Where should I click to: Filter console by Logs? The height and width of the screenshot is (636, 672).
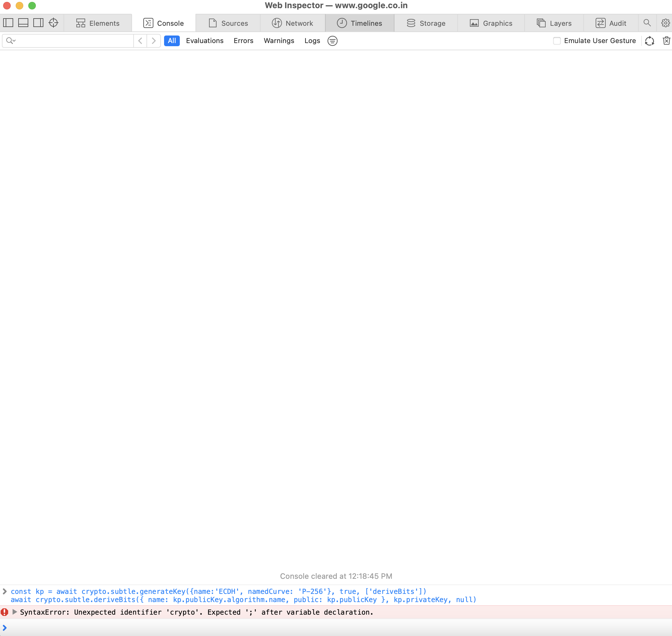click(312, 41)
